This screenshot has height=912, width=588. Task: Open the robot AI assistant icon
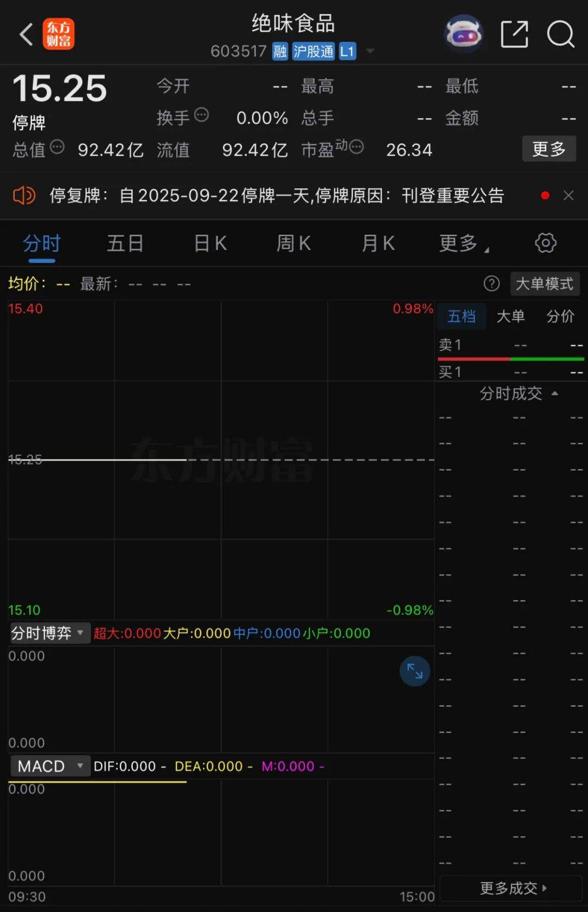pyautogui.click(x=463, y=34)
